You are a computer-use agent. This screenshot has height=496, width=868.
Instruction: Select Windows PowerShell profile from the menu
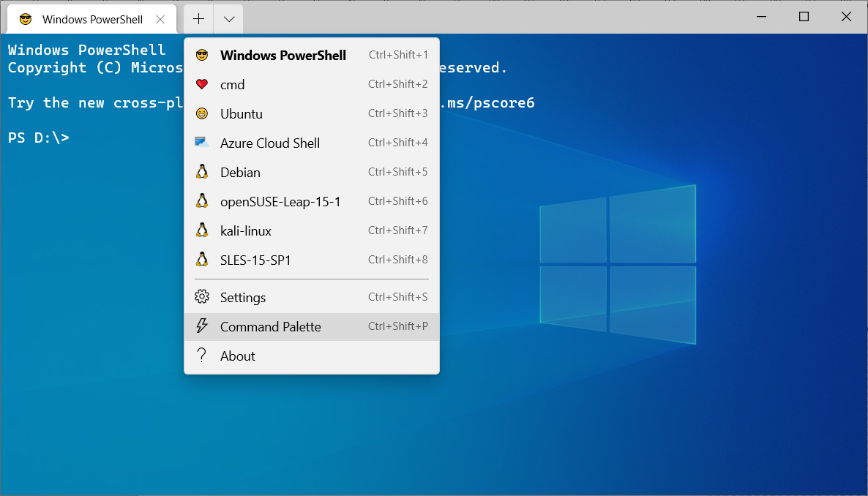[x=312, y=56]
